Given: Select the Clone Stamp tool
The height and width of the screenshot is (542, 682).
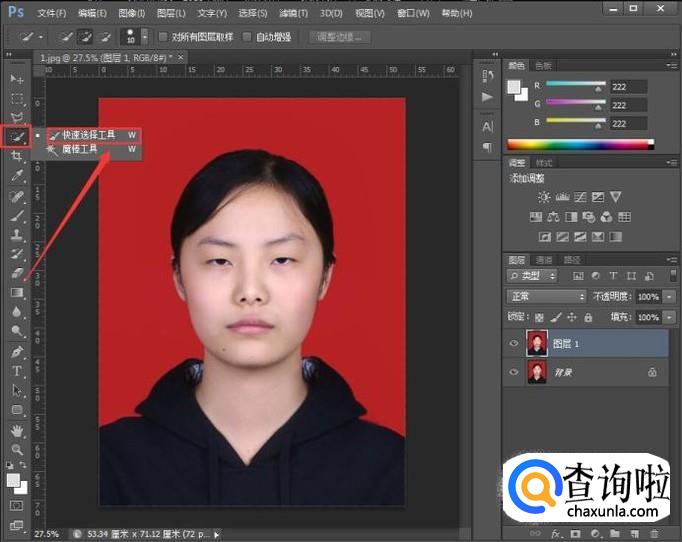Looking at the screenshot, I should (x=17, y=234).
